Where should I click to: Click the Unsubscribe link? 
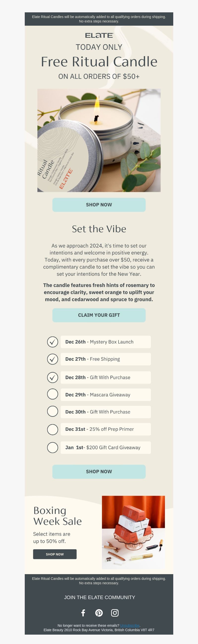tap(130, 625)
